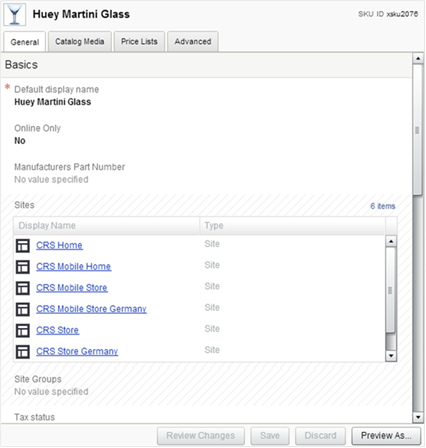The width and height of the screenshot is (426, 448).
Task: Click the Sites list scroll up arrow
Action: pyautogui.click(x=391, y=241)
